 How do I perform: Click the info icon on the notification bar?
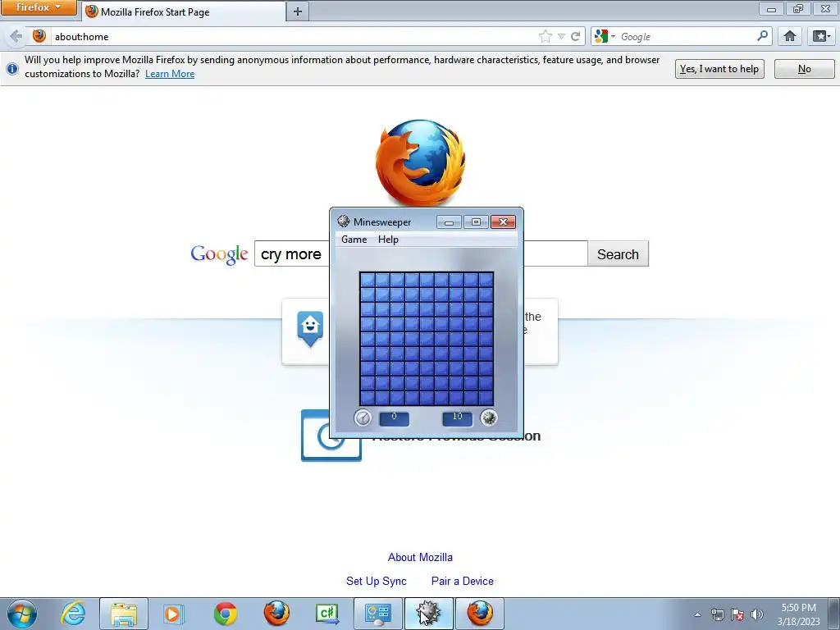(x=11, y=69)
